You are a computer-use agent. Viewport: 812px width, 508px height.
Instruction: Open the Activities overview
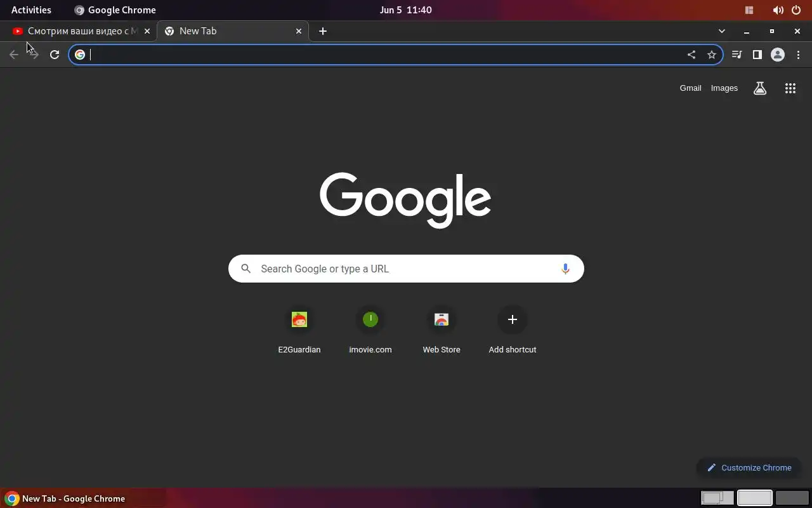31,10
